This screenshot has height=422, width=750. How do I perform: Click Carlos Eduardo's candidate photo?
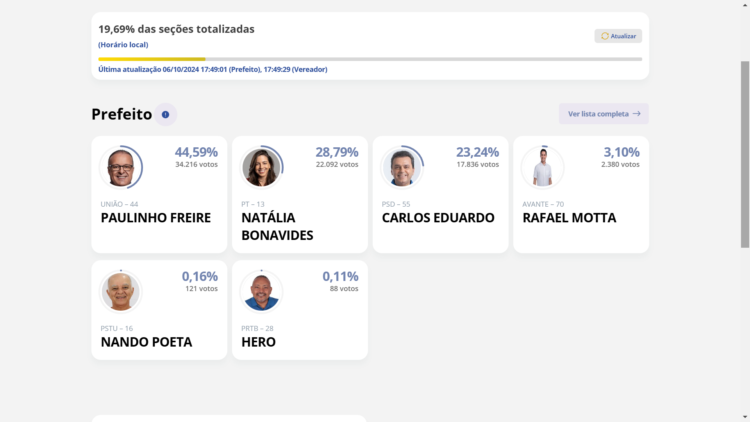402,167
